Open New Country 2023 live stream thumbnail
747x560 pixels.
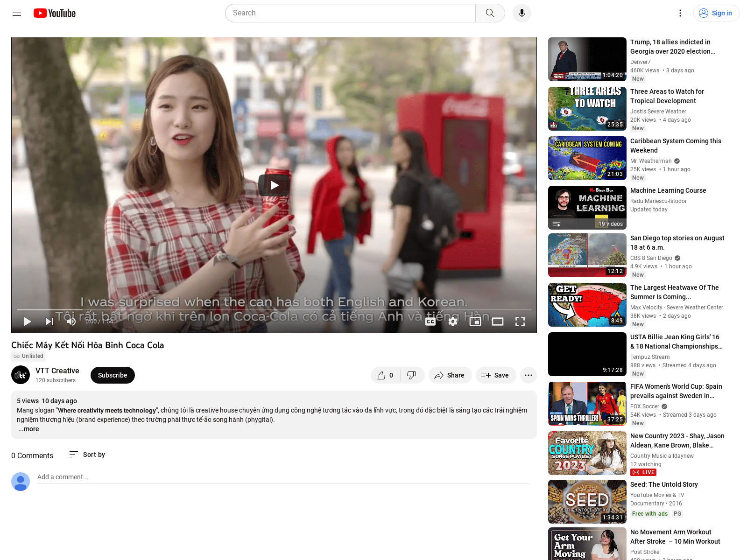point(587,453)
